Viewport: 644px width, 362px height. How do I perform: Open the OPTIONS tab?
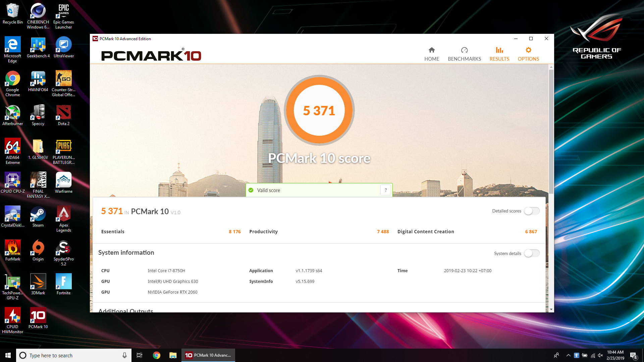pos(528,54)
